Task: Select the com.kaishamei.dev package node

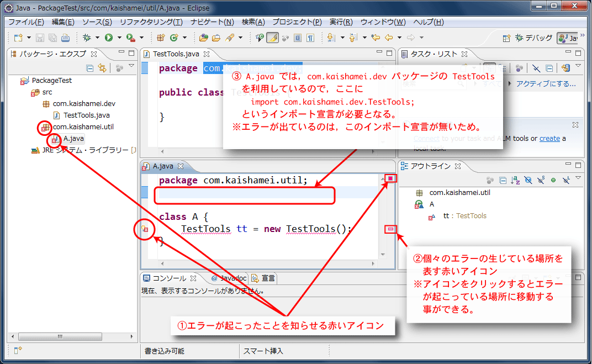Action: coord(84,103)
